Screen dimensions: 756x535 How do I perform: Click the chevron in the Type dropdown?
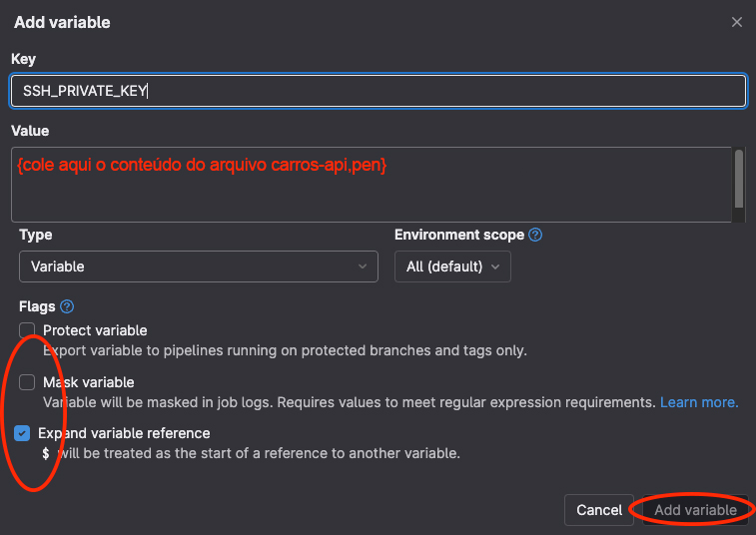[362, 267]
